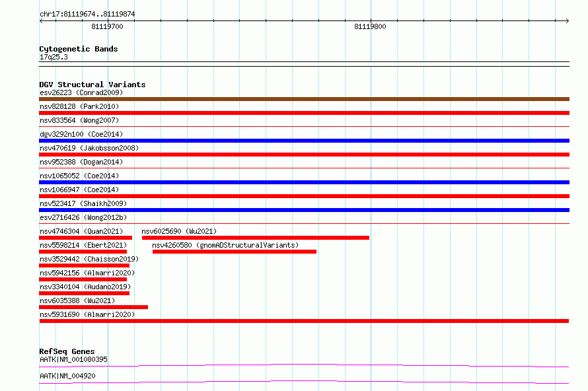Select variant nsv4746304 (Quan2021) label
The width and height of the screenshot is (588, 391).
coord(81,231)
